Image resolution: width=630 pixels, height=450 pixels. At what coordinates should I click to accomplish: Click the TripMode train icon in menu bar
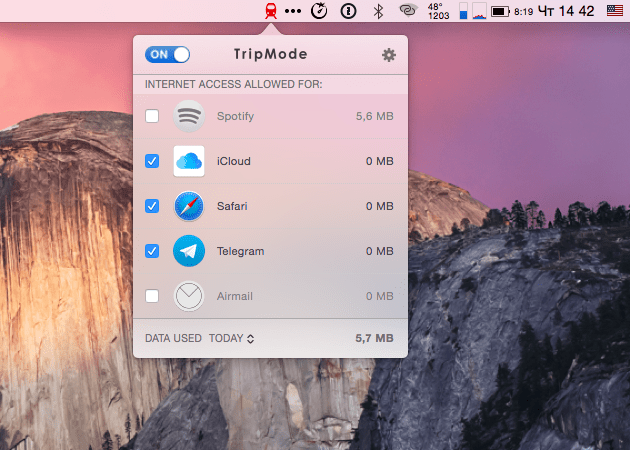point(269,11)
